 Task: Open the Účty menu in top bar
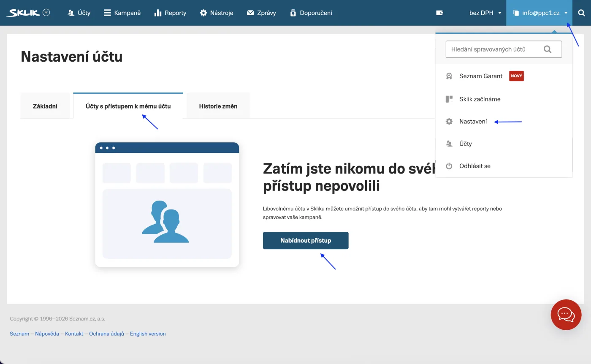[x=79, y=13]
